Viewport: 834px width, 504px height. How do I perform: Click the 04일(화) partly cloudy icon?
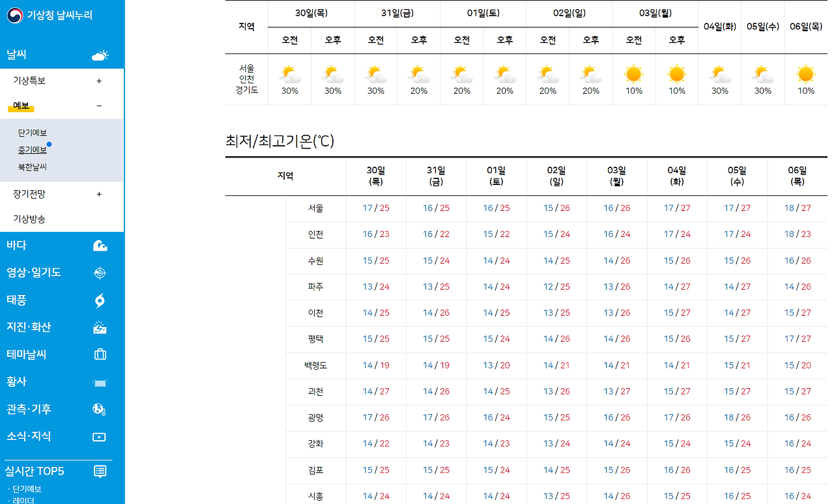click(720, 74)
